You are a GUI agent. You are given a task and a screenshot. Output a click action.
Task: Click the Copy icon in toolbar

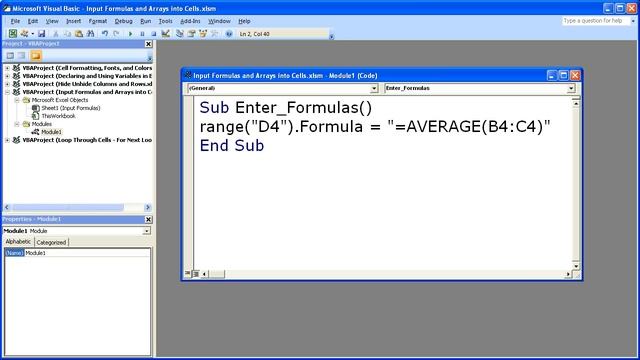pyautogui.click(x=67, y=33)
